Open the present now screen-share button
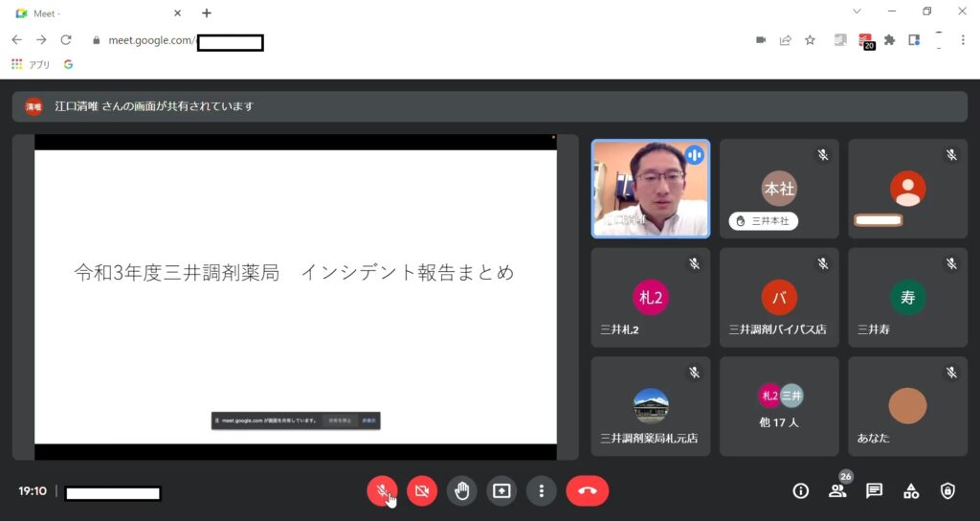The width and height of the screenshot is (980, 521). [x=501, y=491]
